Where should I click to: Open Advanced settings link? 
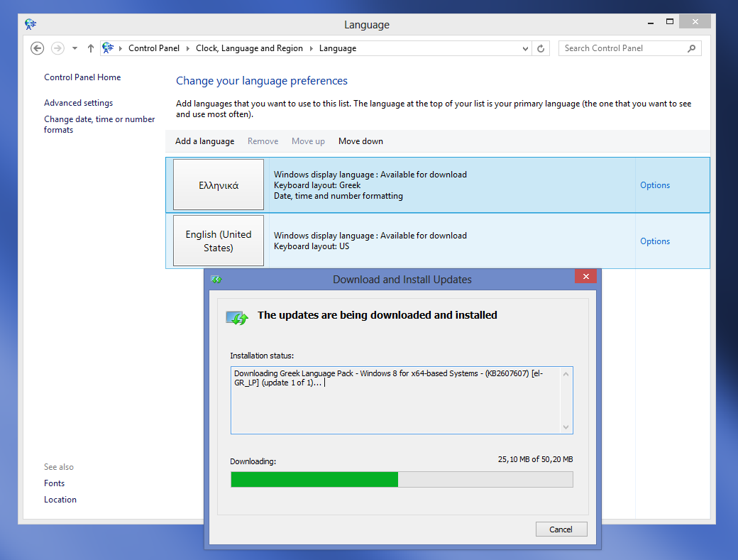coord(79,103)
